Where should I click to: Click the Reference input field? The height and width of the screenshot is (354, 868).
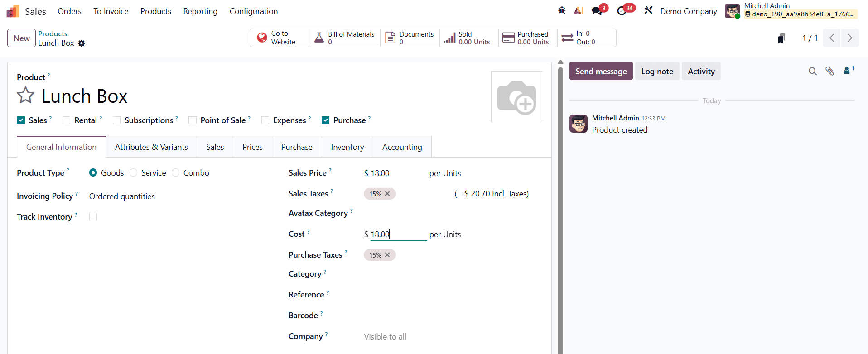pyautogui.click(x=453, y=295)
